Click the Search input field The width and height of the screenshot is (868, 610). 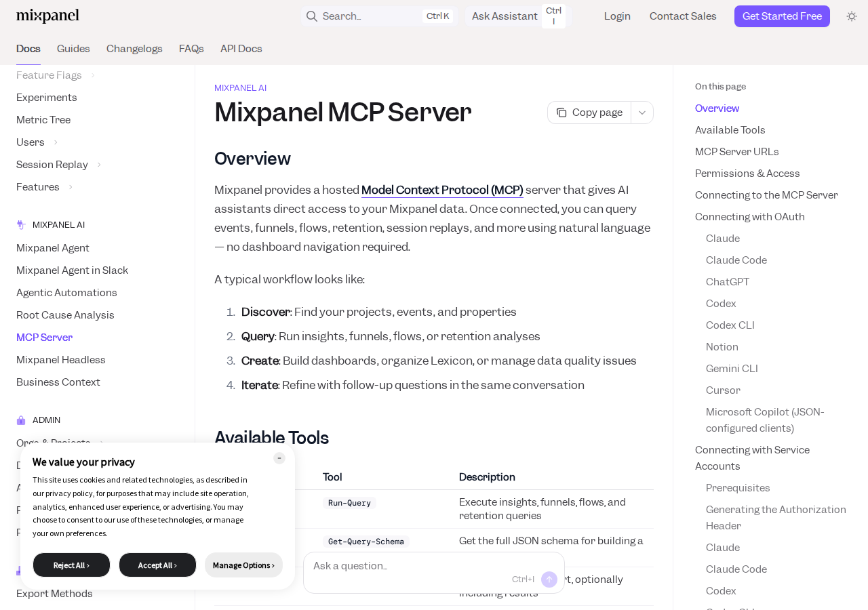point(380,16)
